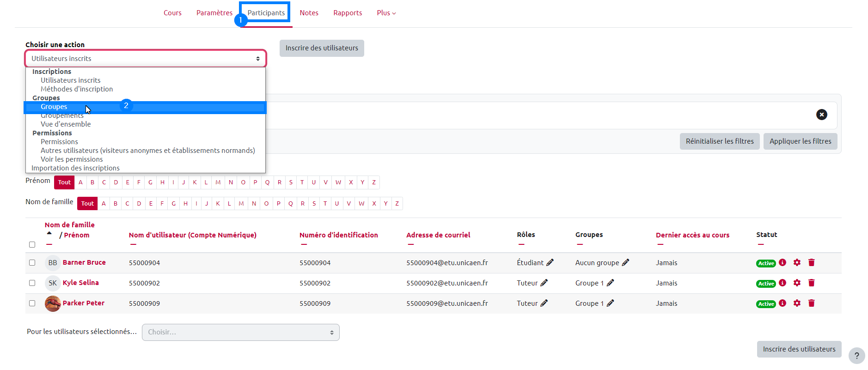Collapse the Rôles column
This screenshot has height=370, width=868.
pyautogui.click(x=521, y=244)
